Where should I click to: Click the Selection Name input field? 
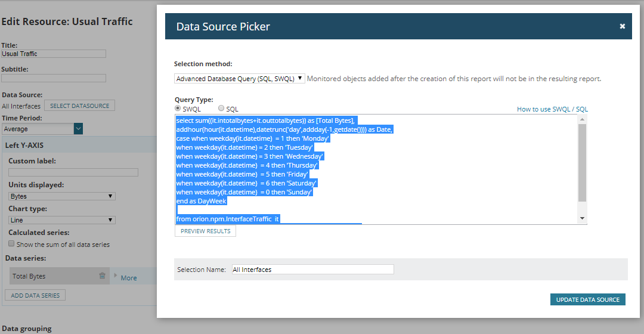click(313, 270)
